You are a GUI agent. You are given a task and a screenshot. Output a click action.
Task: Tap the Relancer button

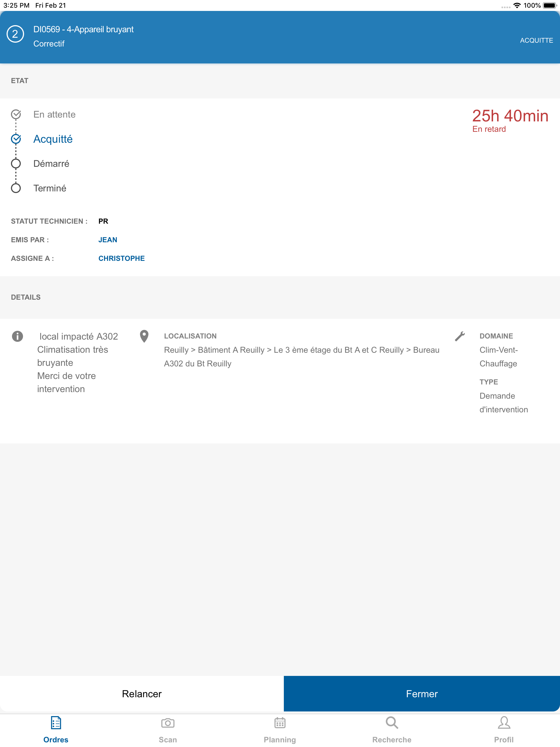click(142, 694)
